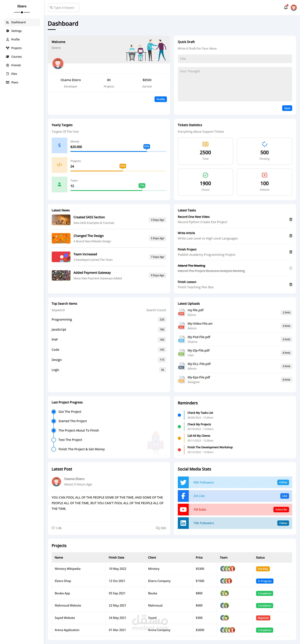Click the Rejected status of Sayed Website
The width and height of the screenshot is (300, 644).
263,618
